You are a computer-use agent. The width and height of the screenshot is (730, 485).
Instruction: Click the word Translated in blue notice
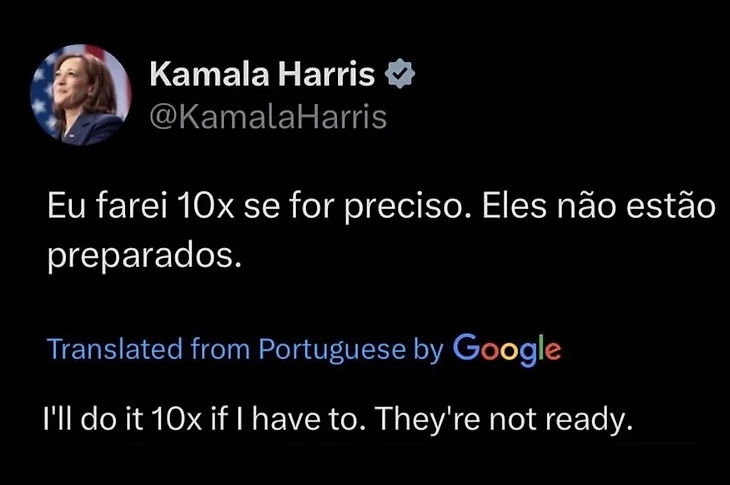point(115,349)
